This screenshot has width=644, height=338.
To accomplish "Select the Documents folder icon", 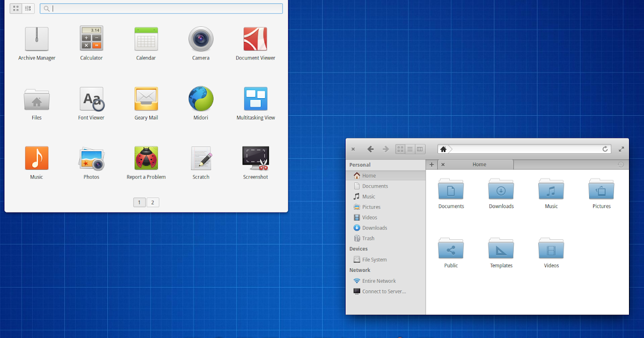I will point(451,189).
